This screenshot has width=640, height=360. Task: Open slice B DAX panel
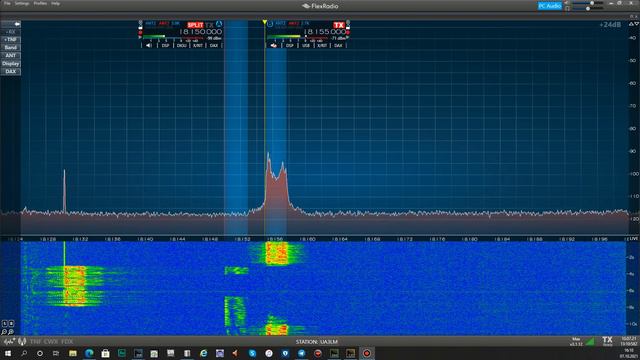click(338, 45)
